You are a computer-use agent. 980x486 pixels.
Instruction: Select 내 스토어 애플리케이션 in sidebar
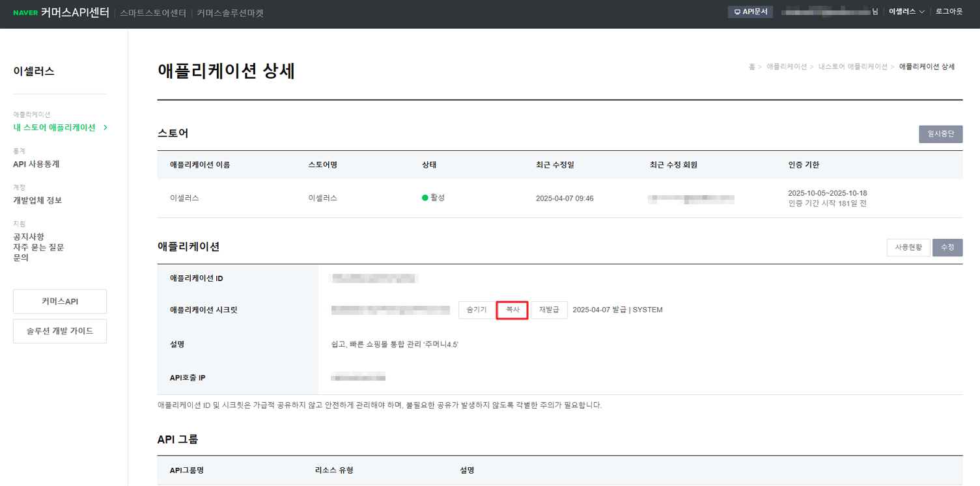54,128
